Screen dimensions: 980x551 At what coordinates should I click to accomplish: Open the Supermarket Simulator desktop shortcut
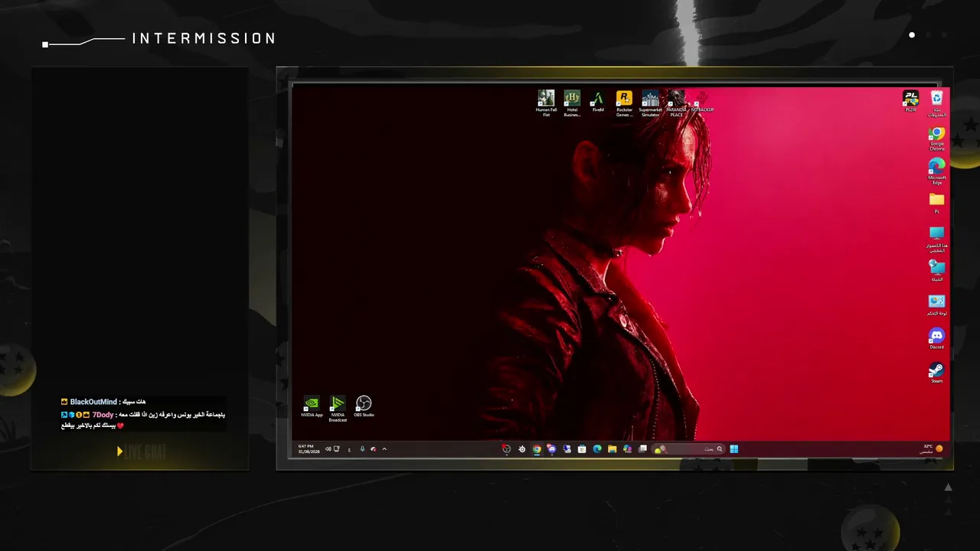[650, 103]
